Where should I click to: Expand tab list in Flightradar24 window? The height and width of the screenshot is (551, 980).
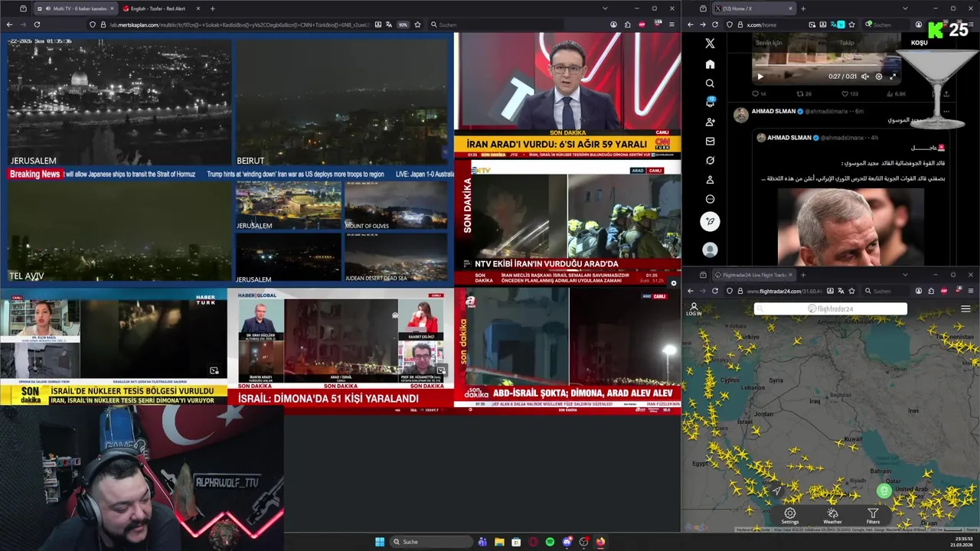point(905,275)
